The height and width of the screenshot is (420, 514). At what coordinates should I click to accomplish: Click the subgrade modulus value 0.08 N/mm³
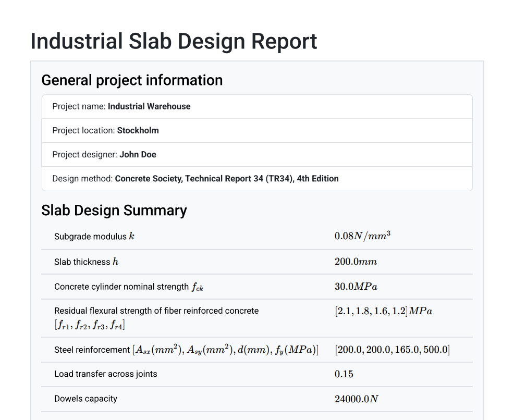click(x=363, y=235)
